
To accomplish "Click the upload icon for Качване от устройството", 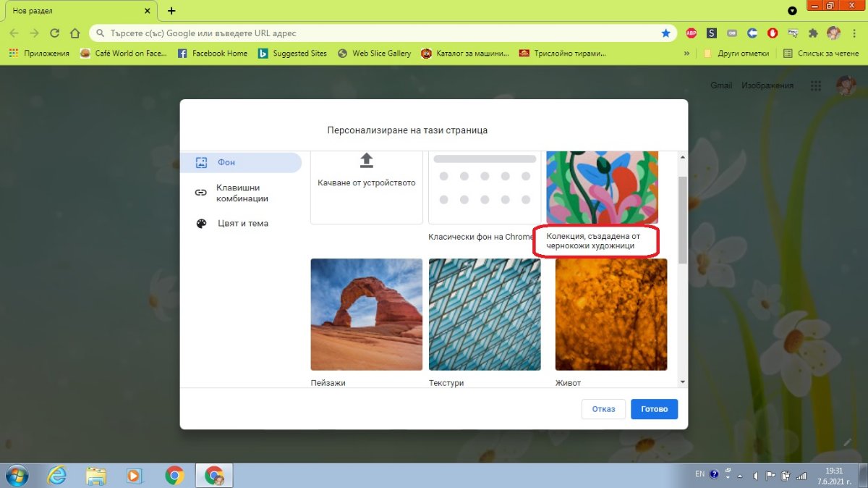I will [367, 160].
